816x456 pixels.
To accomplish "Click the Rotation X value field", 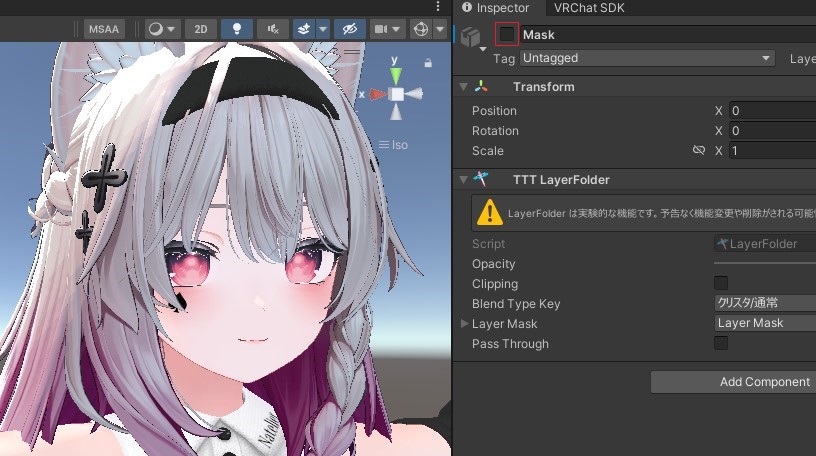I will (x=772, y=131).
